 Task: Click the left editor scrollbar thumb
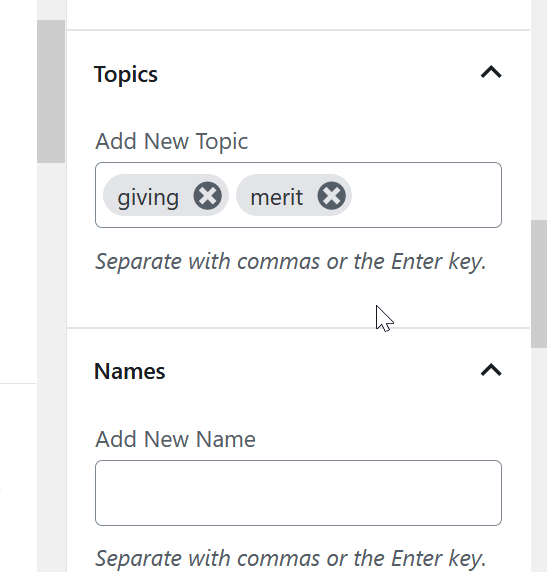click(51, 91)
